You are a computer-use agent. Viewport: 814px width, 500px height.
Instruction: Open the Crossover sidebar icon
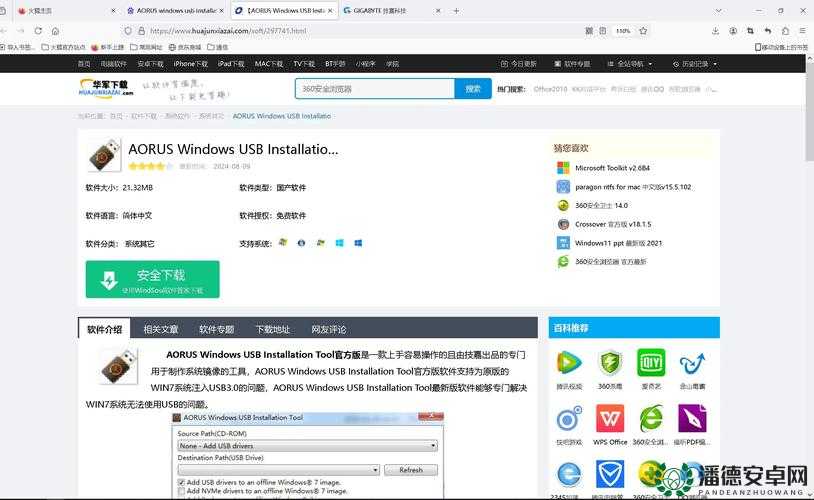coord(563,224)
